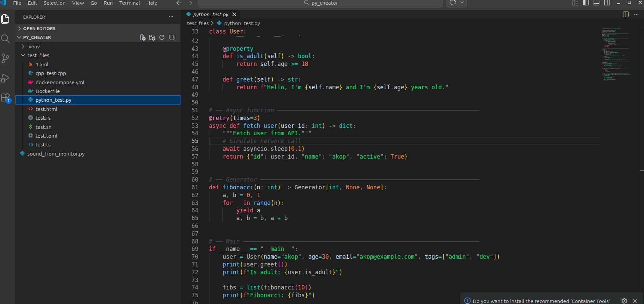Go forward using navigation arrow
Image resolution: width=644 pixels, height=304 pixels.
[190, 3]
